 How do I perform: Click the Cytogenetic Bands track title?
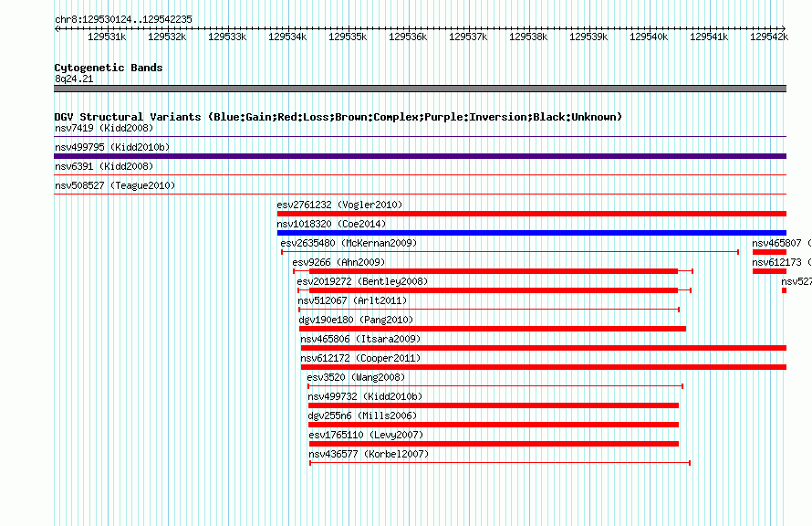pyautogui.click(x=109, y=68)
